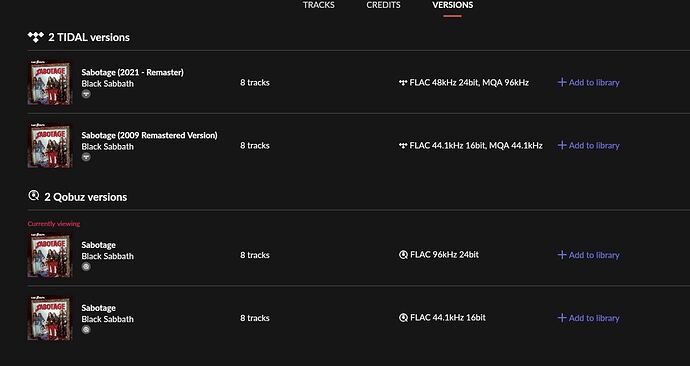Click album cover of currently viewing Qobuz version
Image resolution: width=690 pixels, height=366 pixels.
tap(50, 255)
